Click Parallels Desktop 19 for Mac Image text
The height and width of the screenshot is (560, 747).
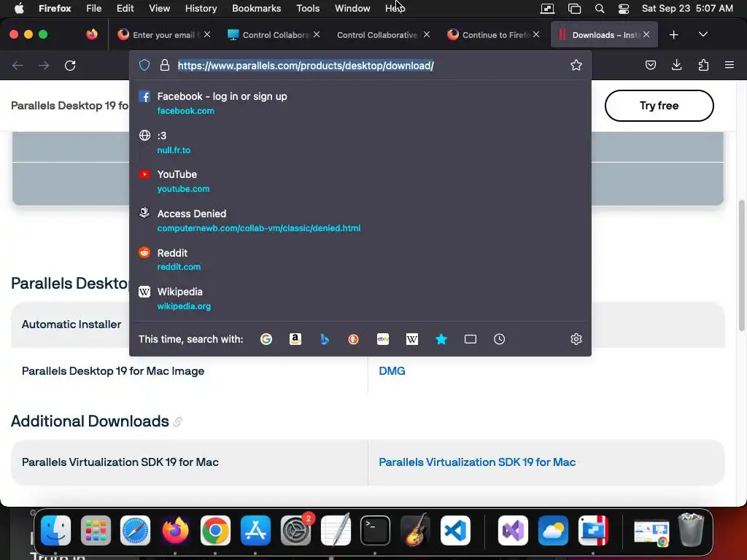pos(113,371)
